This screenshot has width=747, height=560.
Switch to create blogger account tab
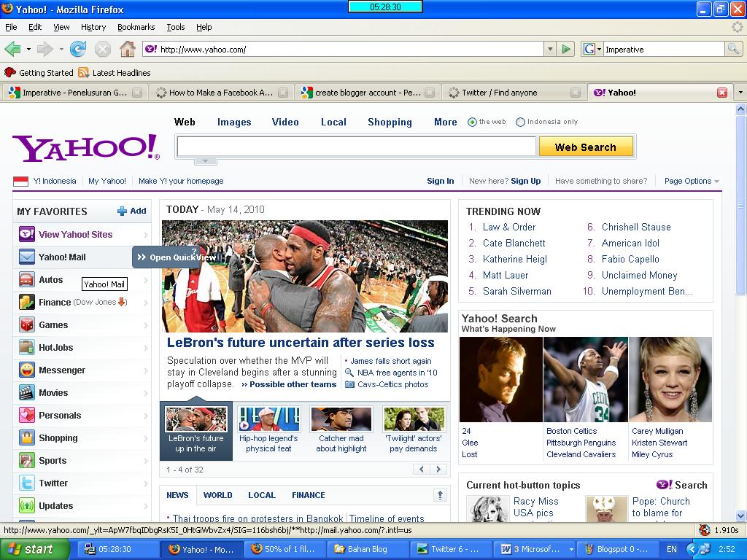368,93
